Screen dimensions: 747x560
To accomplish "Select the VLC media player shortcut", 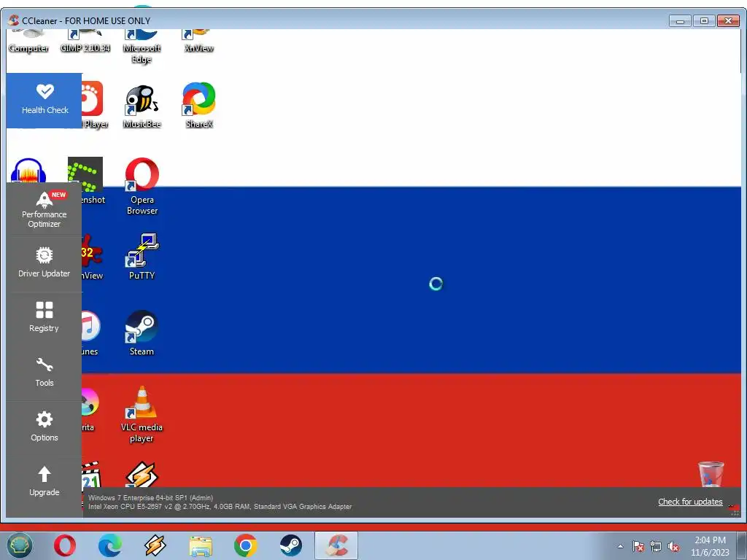I will point(142,414).
